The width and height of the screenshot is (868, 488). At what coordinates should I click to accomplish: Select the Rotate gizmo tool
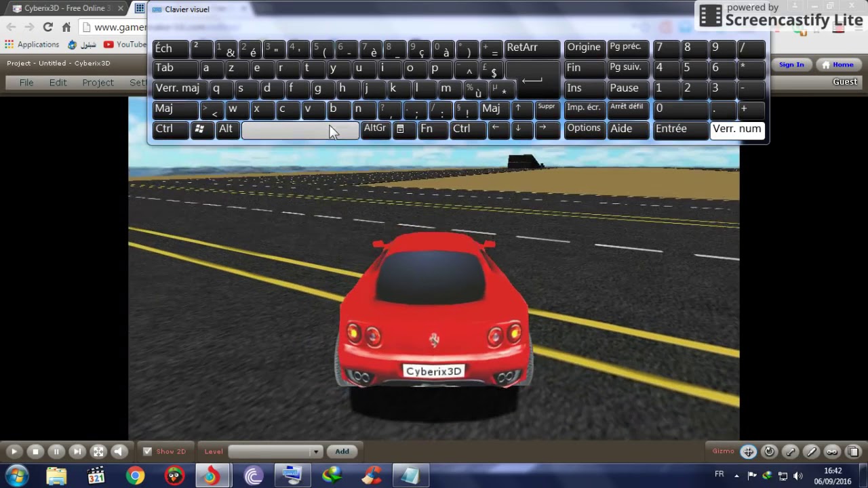coord(769,451)
